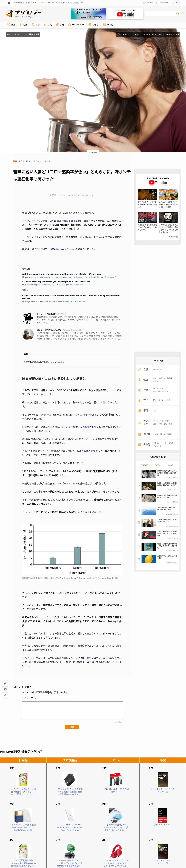Viewport: 186px width, 868px height.
Task: Click the 生物学 subcategory link
Action: click(156, 369)
